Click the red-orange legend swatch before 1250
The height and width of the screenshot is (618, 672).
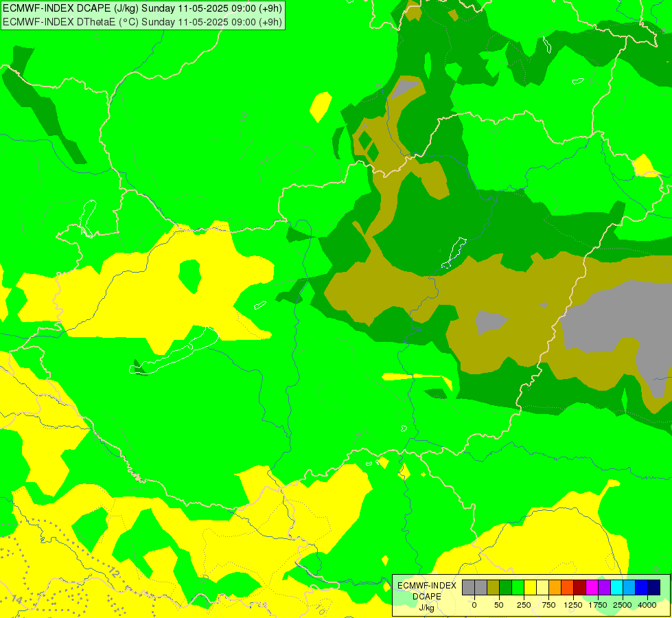[x=568, y=587]
